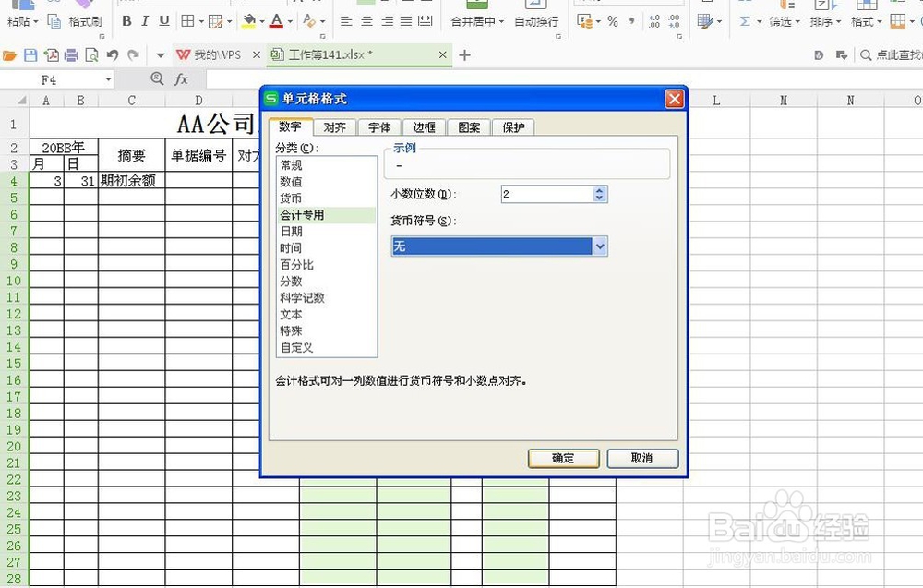The width and height of the screenshot is (923, 588).
Task: Apply comma thousands separator style
Action: [631, 22]
